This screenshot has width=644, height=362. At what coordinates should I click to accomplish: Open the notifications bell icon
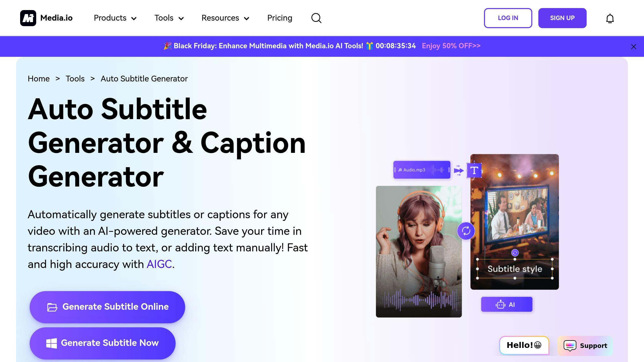pyautogui.click(x=610, y=18)
